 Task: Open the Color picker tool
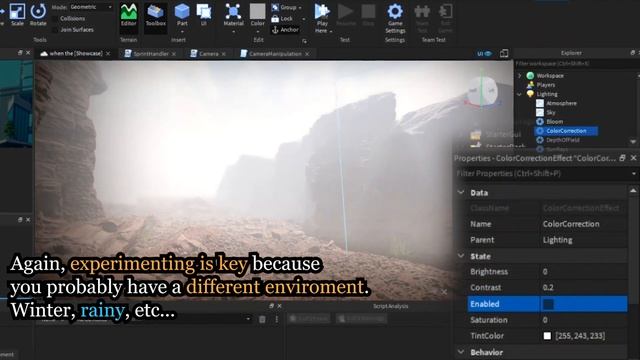point(258,16)
